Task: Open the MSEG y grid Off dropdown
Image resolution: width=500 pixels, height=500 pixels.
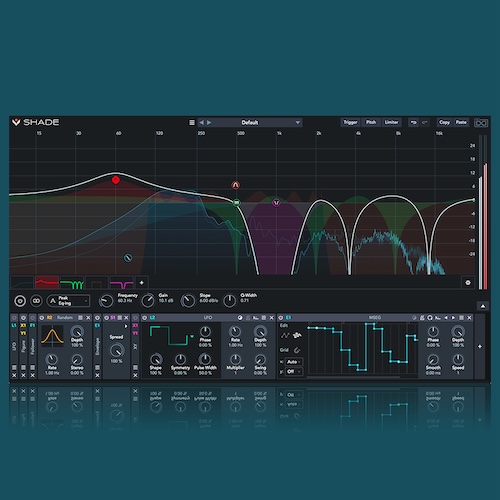Action: coord(294,371)
